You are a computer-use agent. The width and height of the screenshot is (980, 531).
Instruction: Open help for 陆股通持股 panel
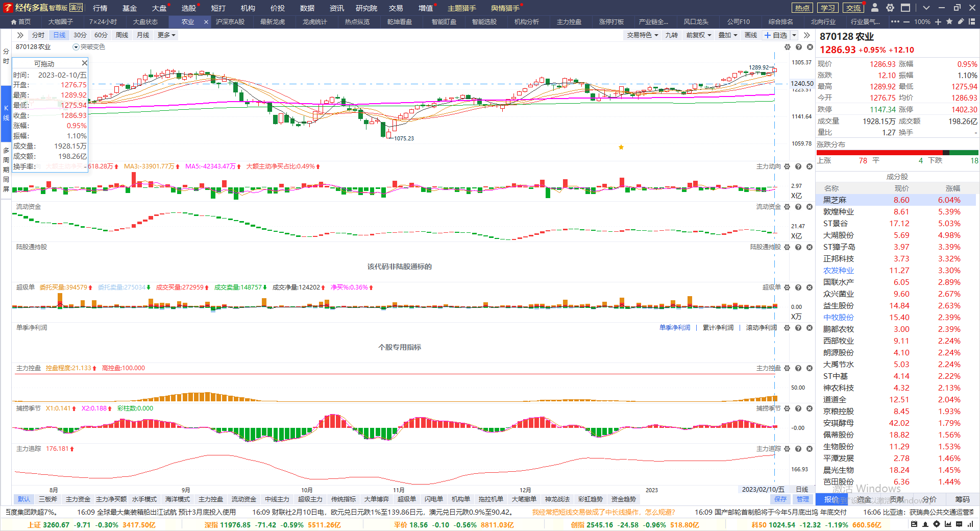798,247
